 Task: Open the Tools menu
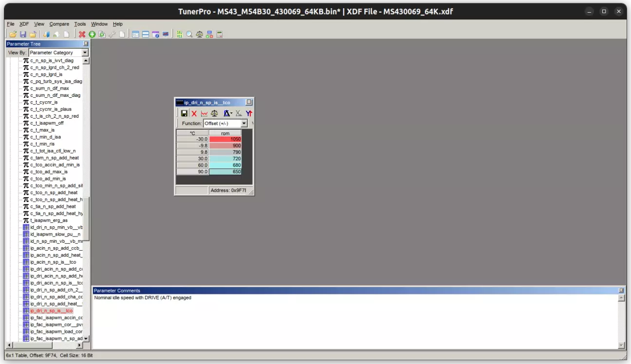pyautogui.click(x=80, y=24)
